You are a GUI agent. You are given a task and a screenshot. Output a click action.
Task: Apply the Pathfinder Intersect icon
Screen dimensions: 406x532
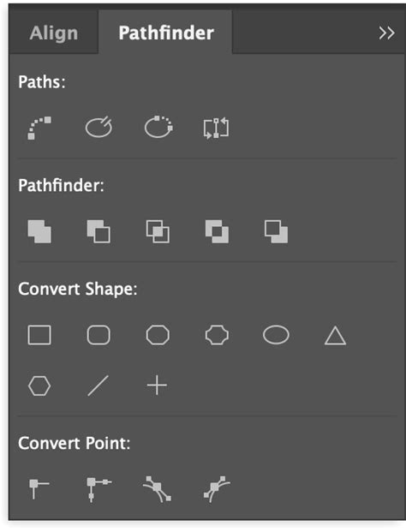[158, 231]
